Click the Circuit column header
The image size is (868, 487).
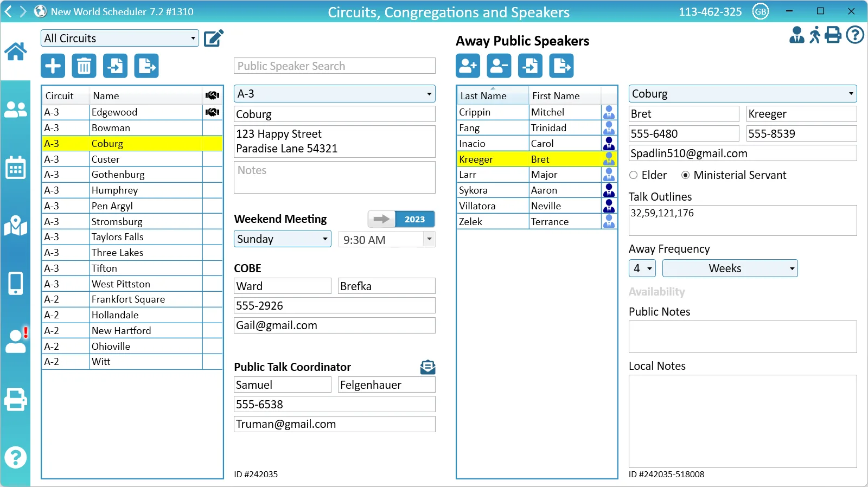pyautogui.click(x=60, y=96)
